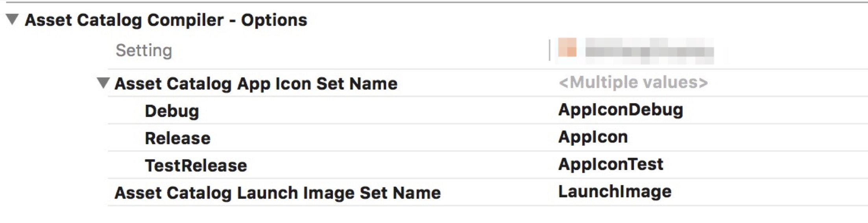The height and width of the screenshot is (223, 868).
Task: Click the orange target icon in column header
Action: pos(567,48)
